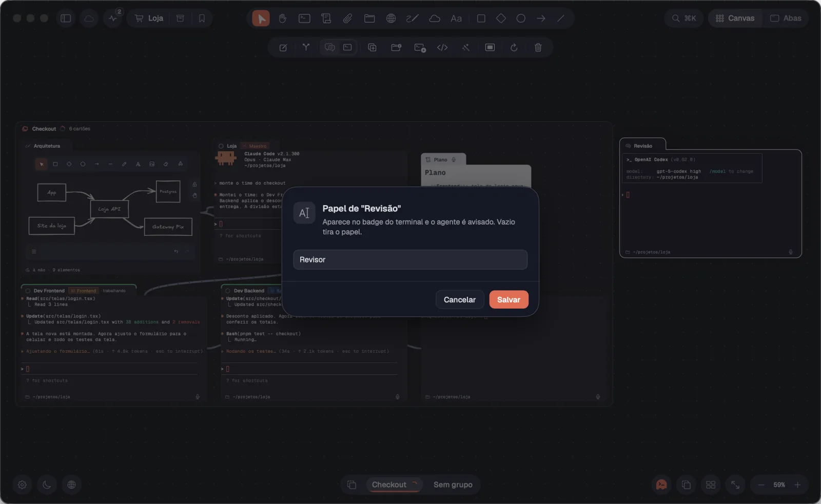Select the hand pan tool

click(283, 18)
